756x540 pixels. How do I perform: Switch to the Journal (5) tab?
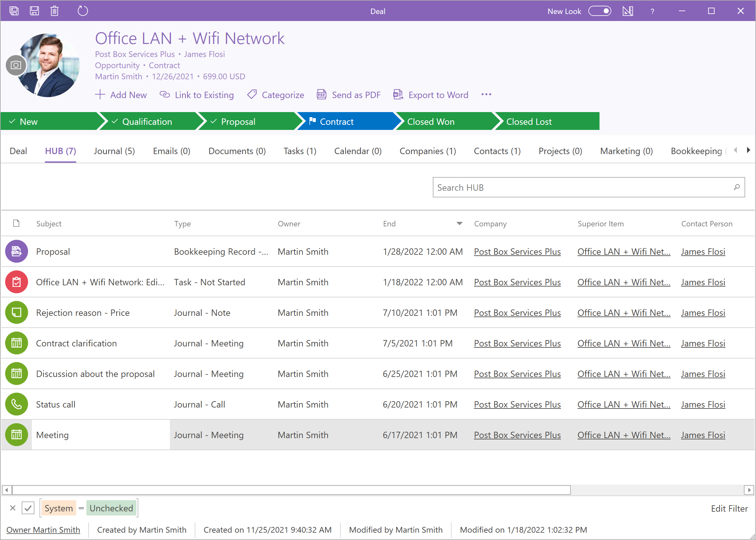[x=114, y=151]
